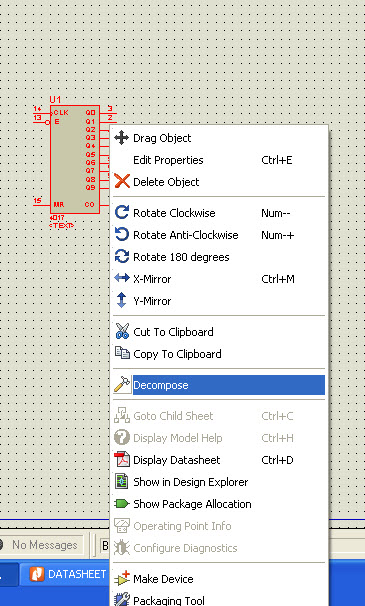The width and height of the screenshot is (365, 606).
Task: Click the Drag Object cross-arrows icon
Action: pos(122,138)
